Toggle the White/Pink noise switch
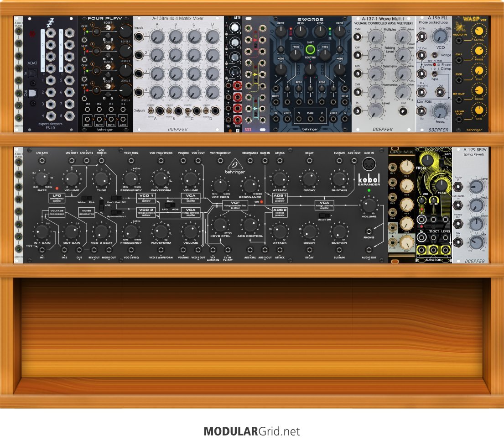The width and height of the screenshot is (504, 441). [87, 198]
